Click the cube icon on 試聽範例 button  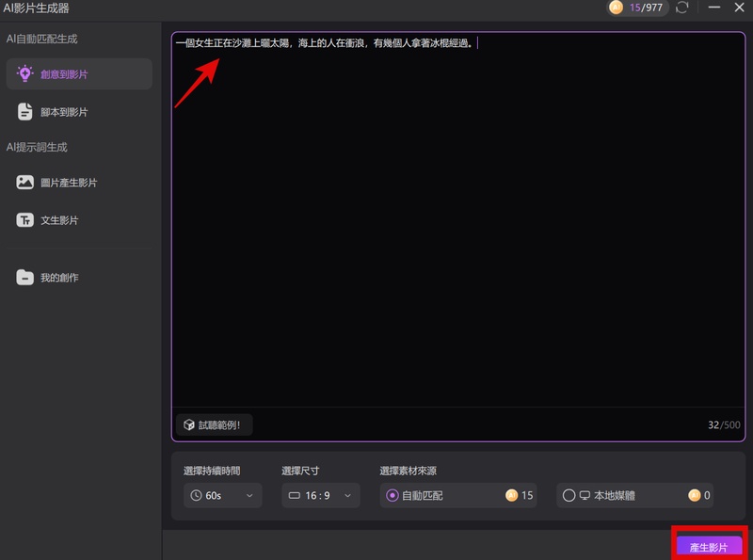pos(189,424)
